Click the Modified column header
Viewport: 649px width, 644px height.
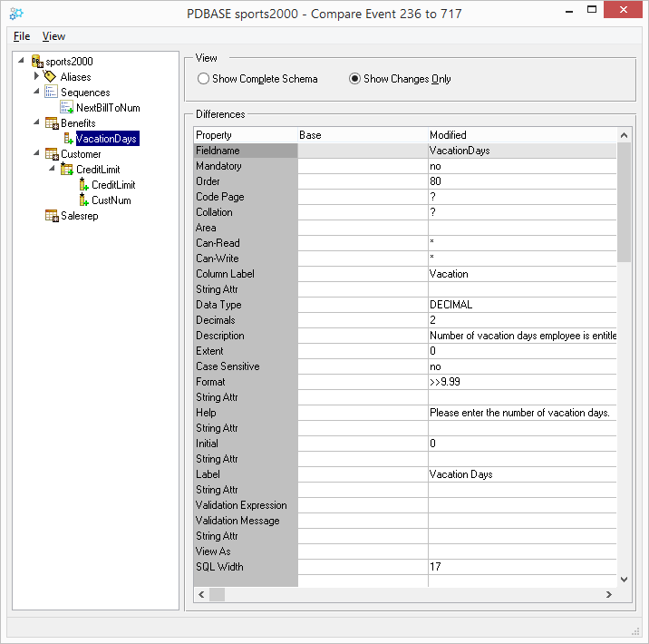522,135
